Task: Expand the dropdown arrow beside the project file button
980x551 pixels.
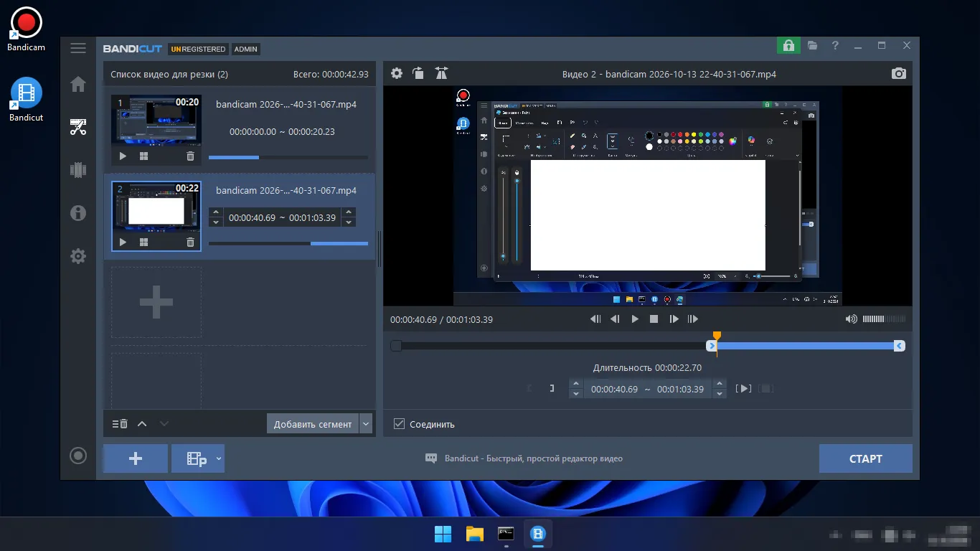Action: click(x=219, y=458)
